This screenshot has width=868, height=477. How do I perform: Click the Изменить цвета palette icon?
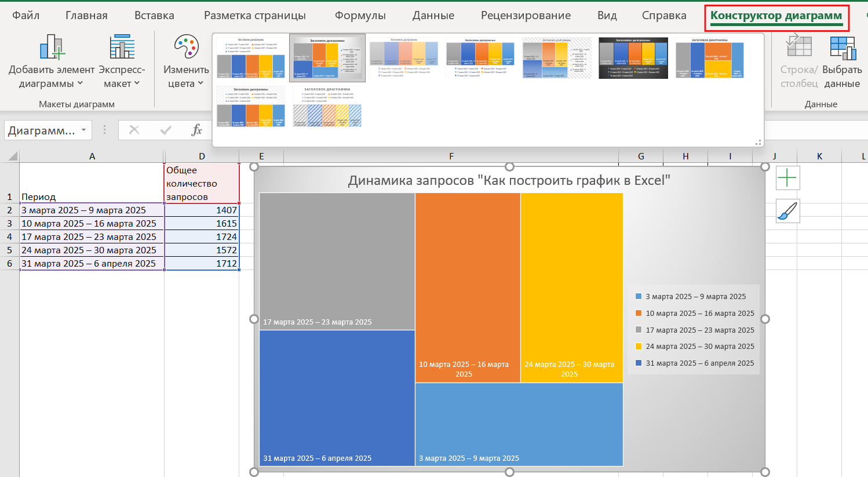[x=186, y=48]
